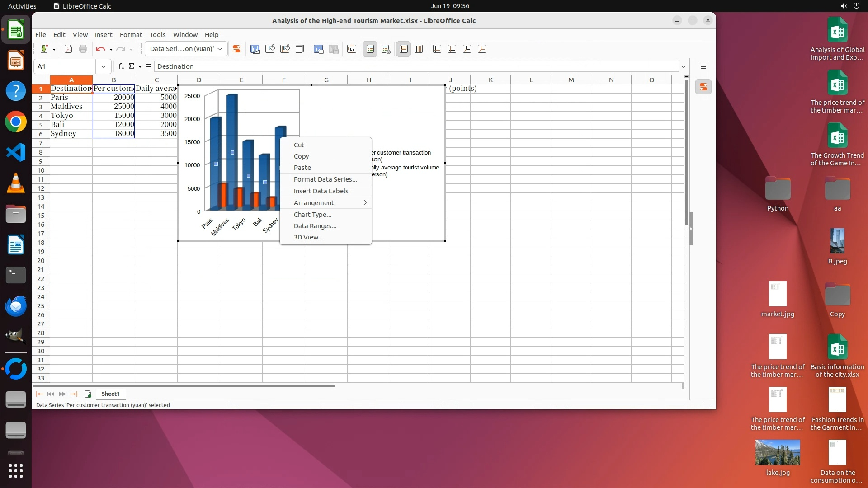
Task: Click Data Ranges context entry
Action: pos(315,226)
